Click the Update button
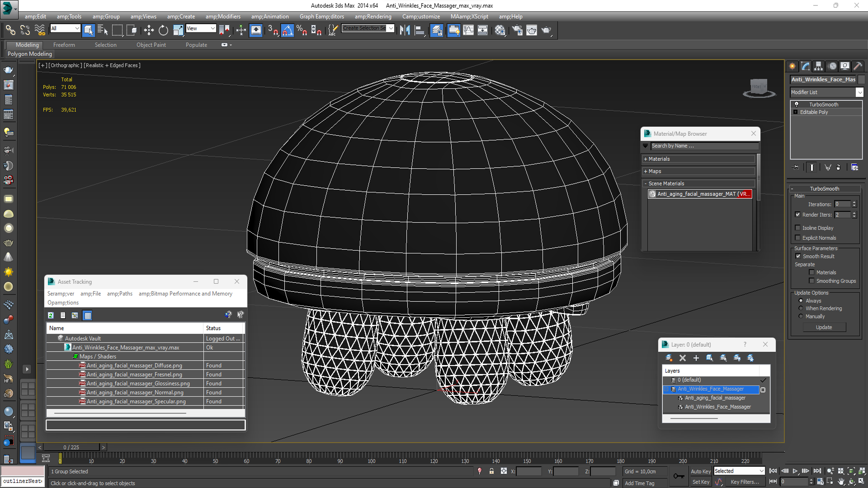Screen dimensions: 868x488 click(x=824, y=327)
